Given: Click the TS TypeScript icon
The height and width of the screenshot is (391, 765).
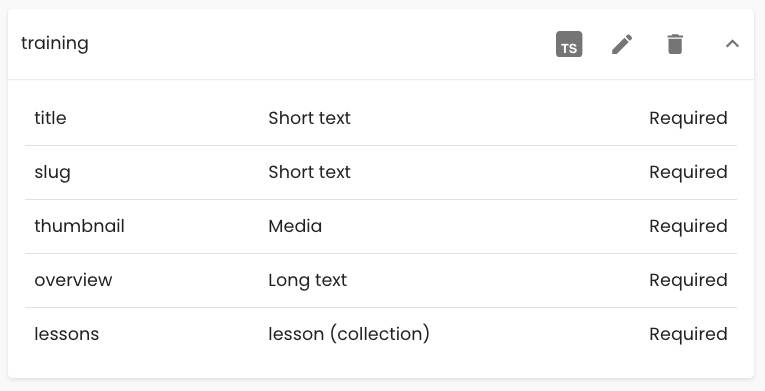Looking at the screenshot, I should click(x=569, y=44).
